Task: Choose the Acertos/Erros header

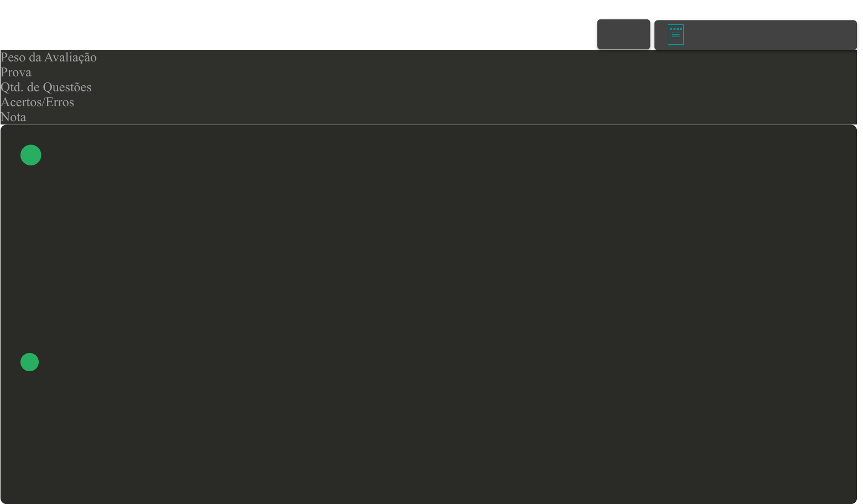Action: coord(37,102)
